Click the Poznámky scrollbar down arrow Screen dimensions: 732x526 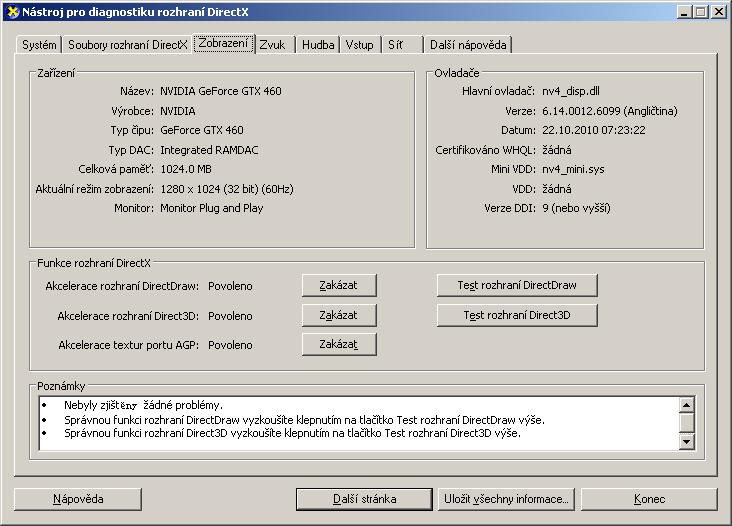pyautogui.click(x=686, y=441)
